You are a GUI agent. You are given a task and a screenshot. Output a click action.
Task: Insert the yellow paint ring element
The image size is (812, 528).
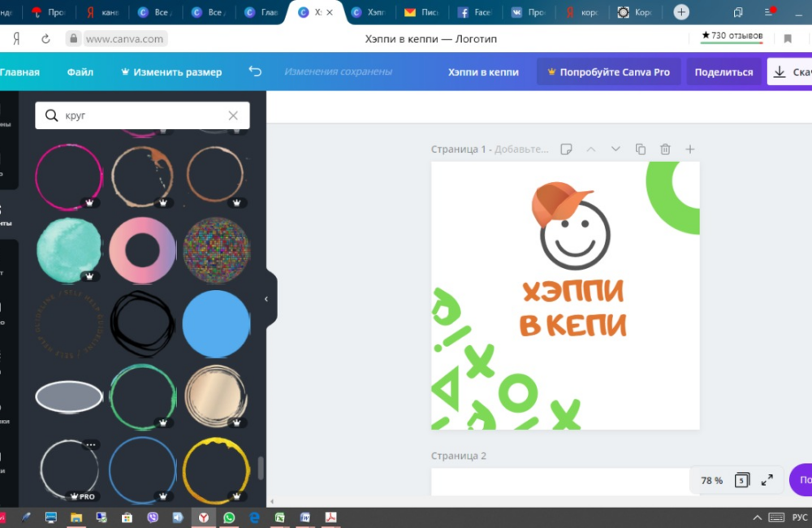(x=217, y=470)
